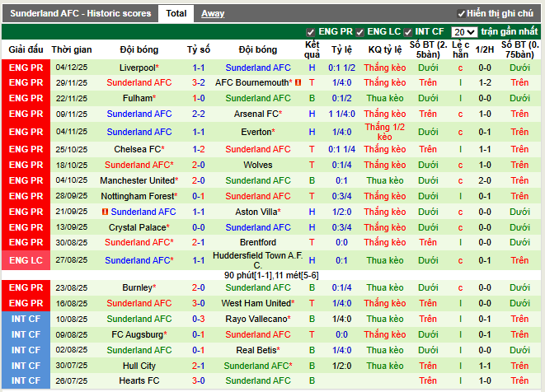Toggle the 'Hiển thị ghi chú' checkbox
This screenshot has height=392, width=545.
[461, 14]
